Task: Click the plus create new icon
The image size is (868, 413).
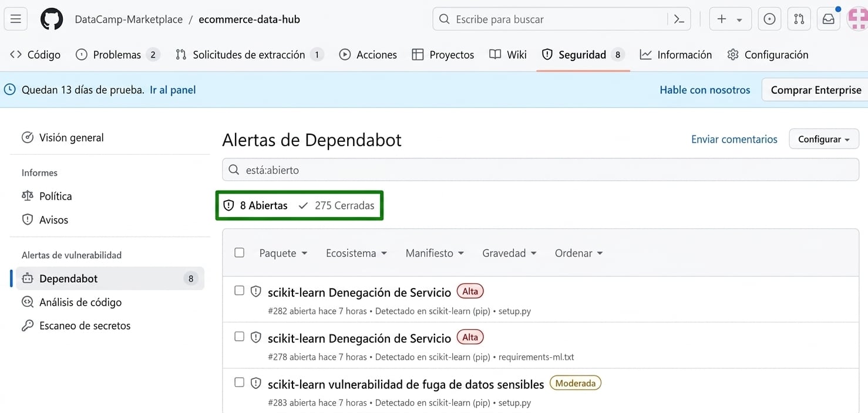Action: point(722,19)
